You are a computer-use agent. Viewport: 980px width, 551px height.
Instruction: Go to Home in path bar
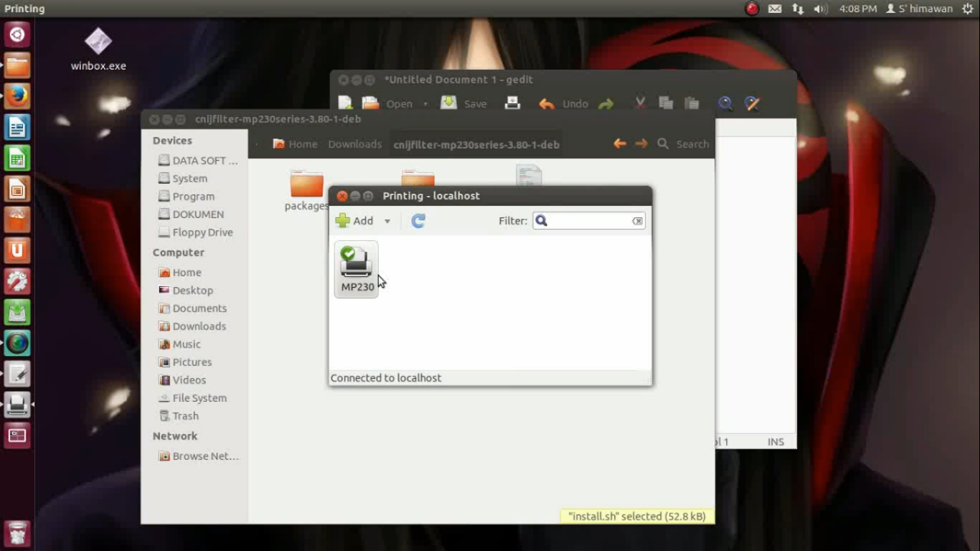(x=295, y=144)
